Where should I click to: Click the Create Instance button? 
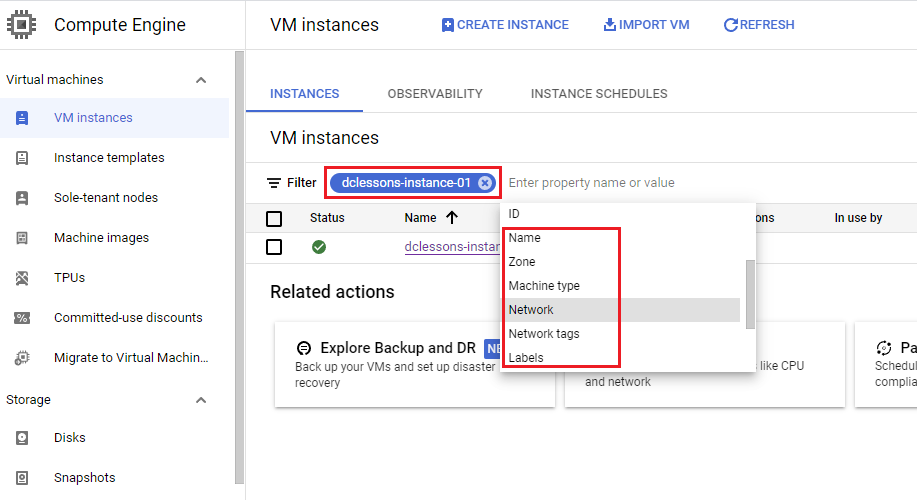click(505, 25)
